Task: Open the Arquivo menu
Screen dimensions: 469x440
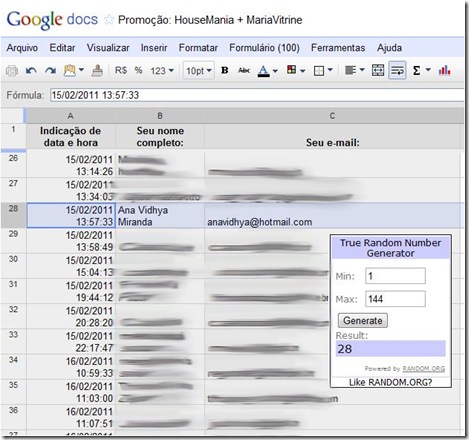Action: tap(22, 48)
